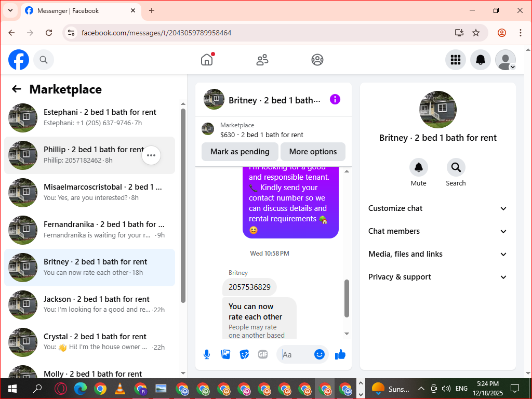
Task: Open the account profile avatar menu
Action: [506, 60]
